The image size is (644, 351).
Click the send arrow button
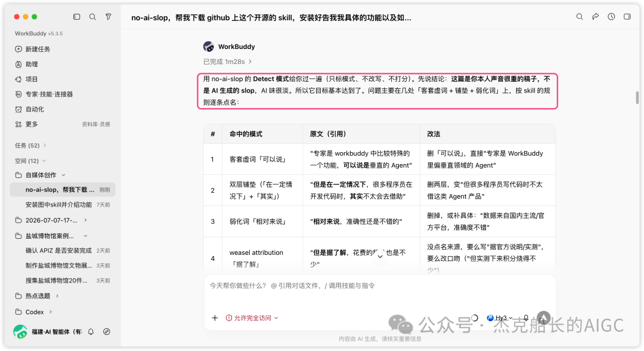tap(543, 318)
